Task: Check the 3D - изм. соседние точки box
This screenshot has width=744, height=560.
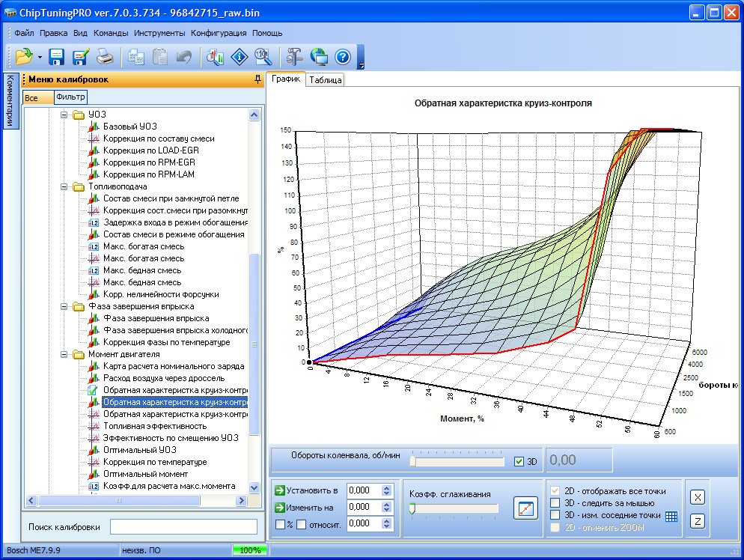Action: (x=555, y=515)
